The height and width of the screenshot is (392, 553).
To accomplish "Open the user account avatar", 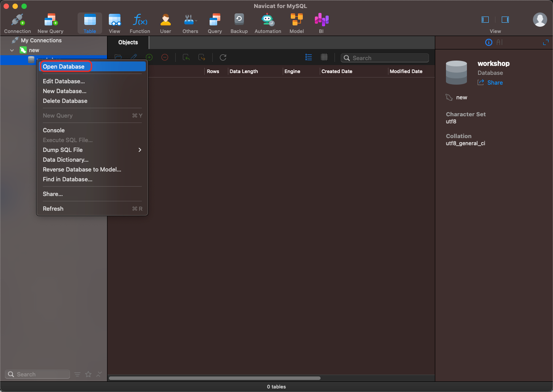I will (x=540, y=20).
